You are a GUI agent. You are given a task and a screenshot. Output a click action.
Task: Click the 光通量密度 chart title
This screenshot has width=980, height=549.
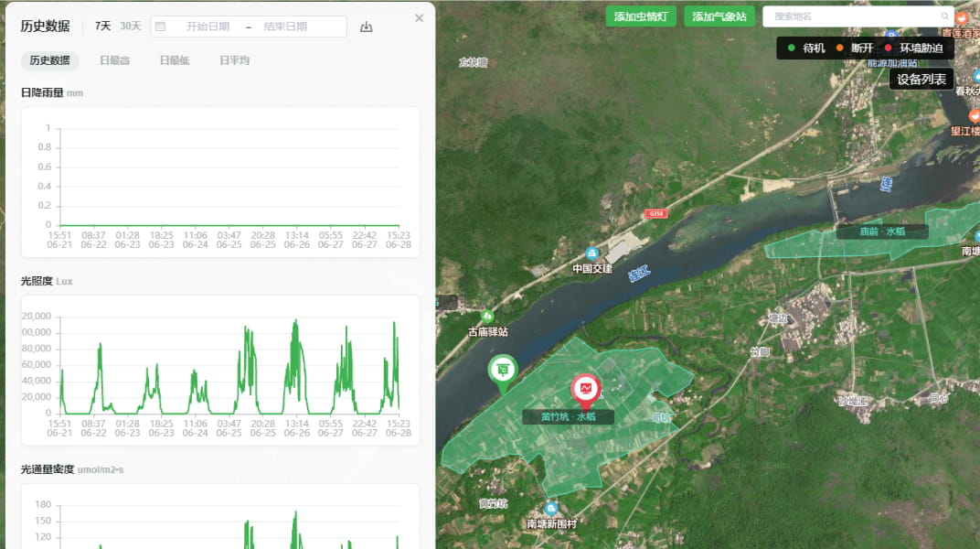pos(48,469)
